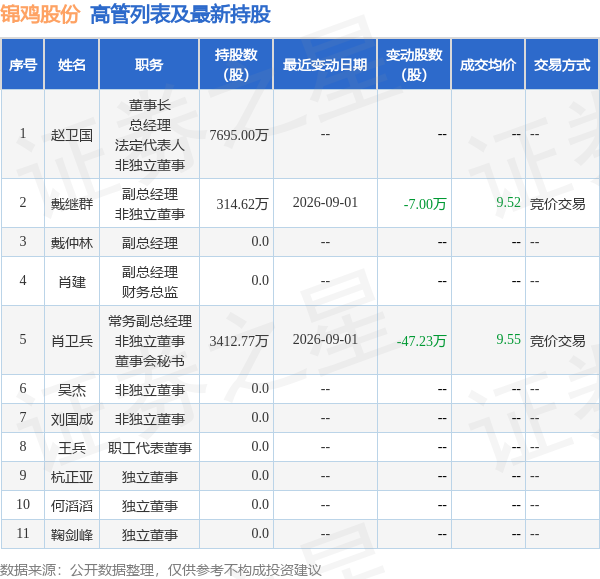Click the 数据来源 footer note
Screen dimensions: 600x579
pos(160,570)
